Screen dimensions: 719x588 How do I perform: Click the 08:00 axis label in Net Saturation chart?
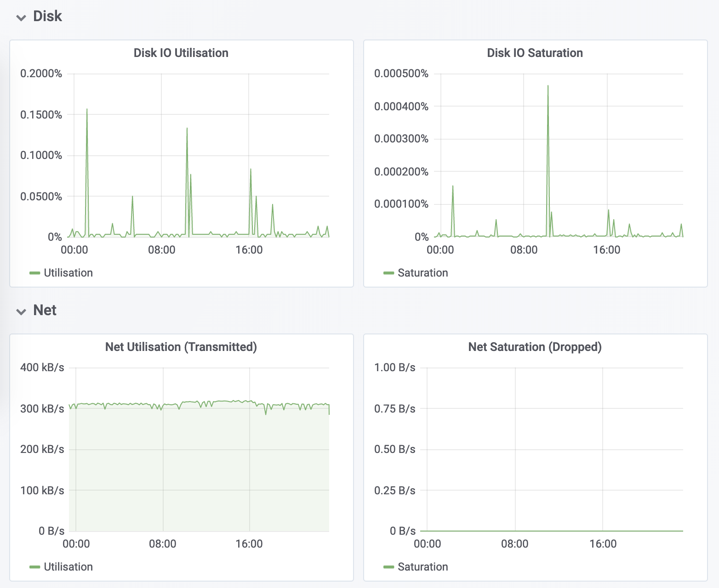(x=514, y=544)
